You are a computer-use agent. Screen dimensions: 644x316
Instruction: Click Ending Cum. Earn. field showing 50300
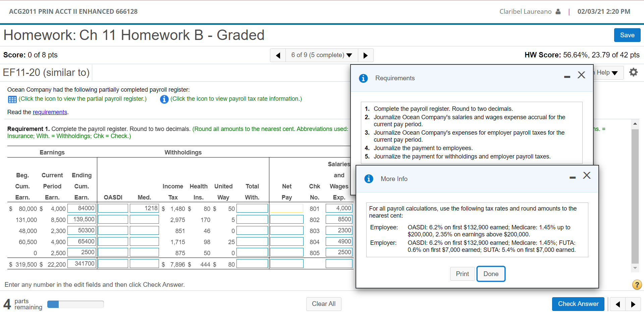(82, 231)
